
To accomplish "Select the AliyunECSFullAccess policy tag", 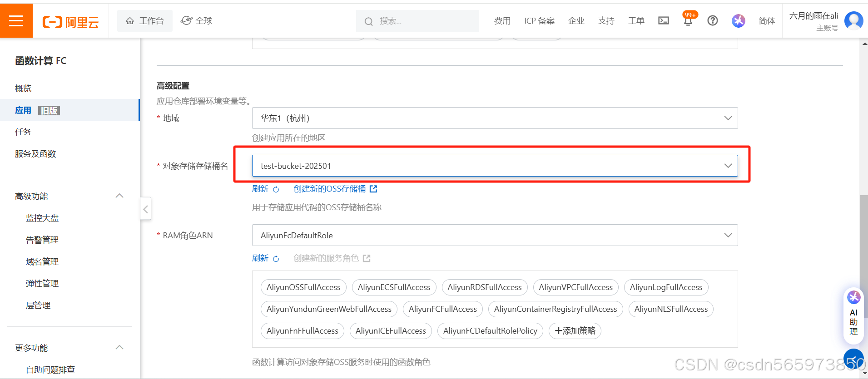I will [394, 287].
